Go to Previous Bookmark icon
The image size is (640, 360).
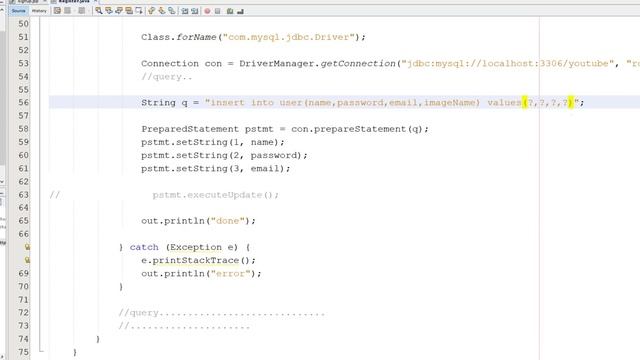(x=152, y=11)
